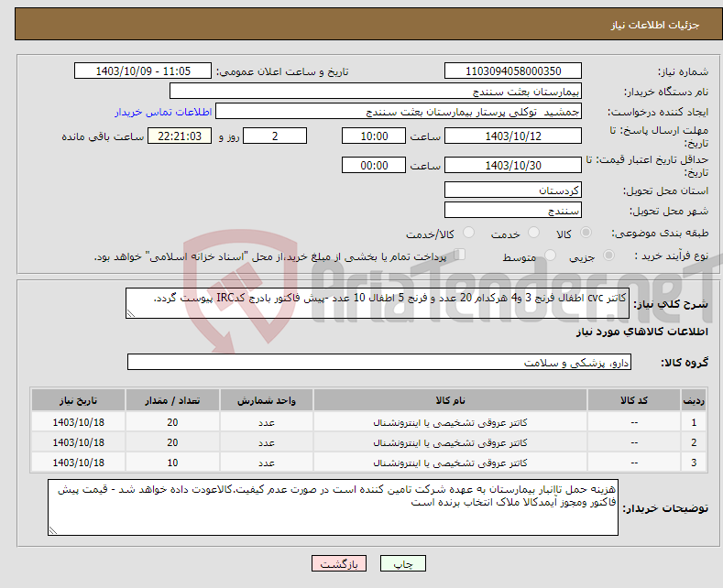Click the resize grip of description box
Screen dimensions: 723x588
coord(131,313)
